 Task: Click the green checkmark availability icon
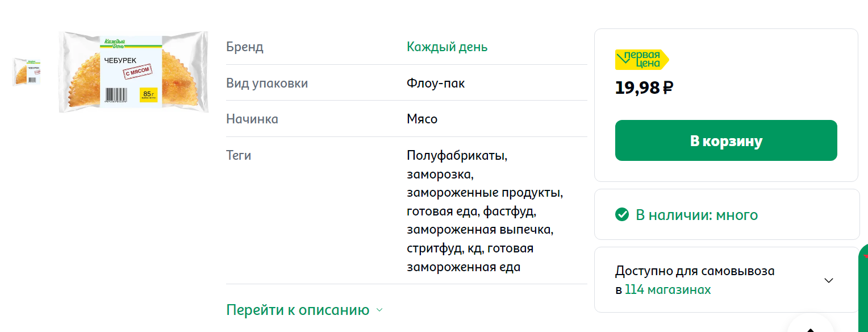coord(622,214)
